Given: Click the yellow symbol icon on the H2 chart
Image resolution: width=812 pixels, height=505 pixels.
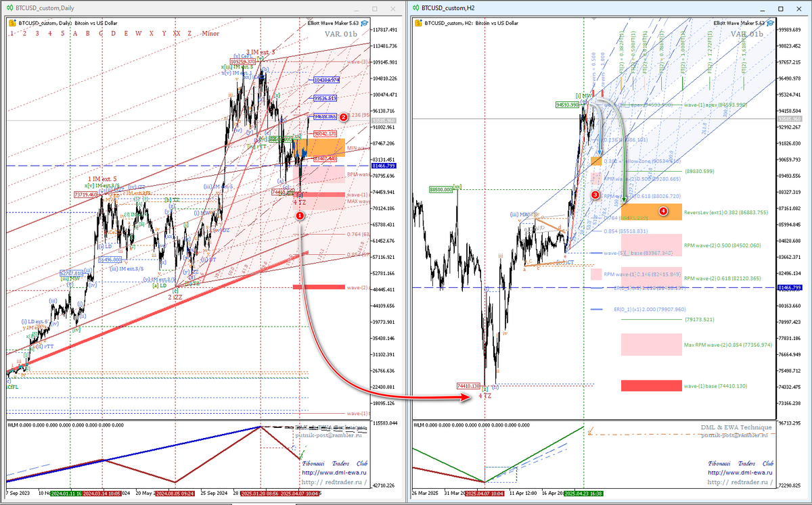Looking at the screenshot, I should [x=418, y=23].
